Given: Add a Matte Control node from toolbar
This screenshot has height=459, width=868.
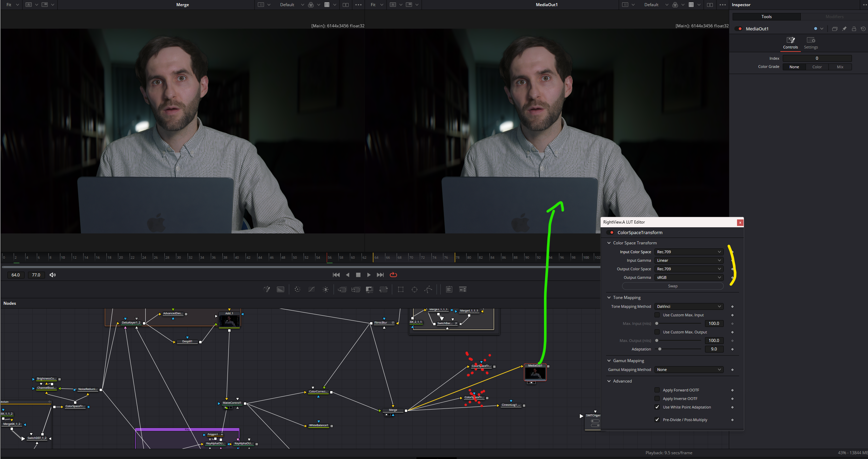Looking at the screenshot, I should click(369, 289).
